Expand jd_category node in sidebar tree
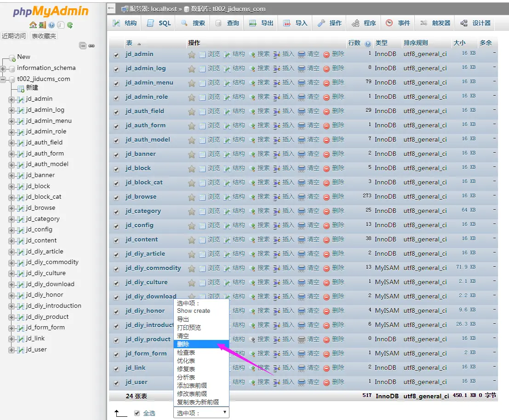The height and width of the screenshot is (420, 509). (11, 219)
